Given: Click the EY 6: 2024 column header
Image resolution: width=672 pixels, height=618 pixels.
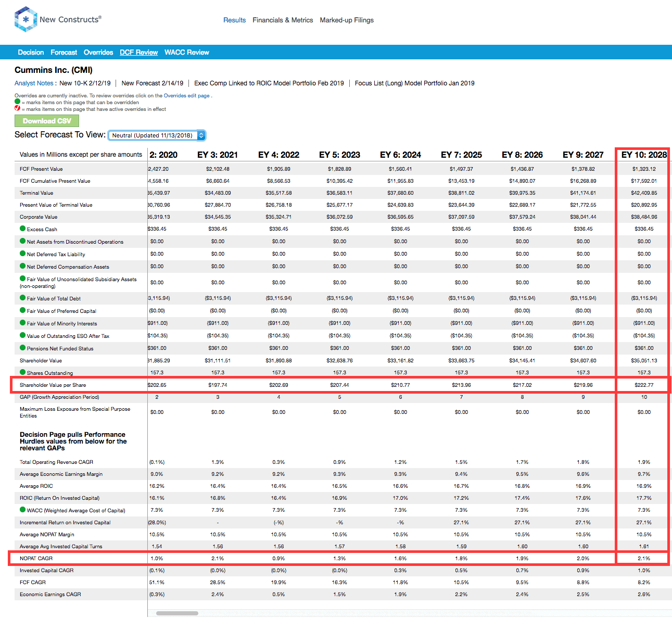Looking at the screenshot, I should (400, 155).
